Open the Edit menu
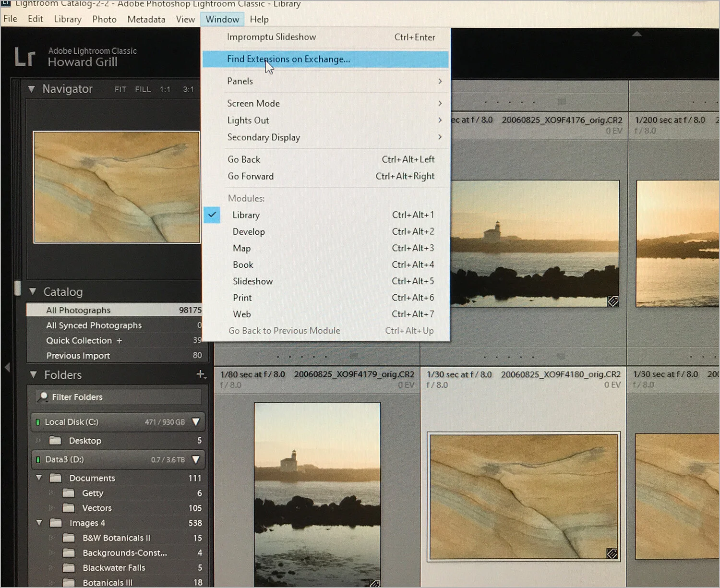The width and height of the screenshot is (720, 588). (x=36, y=19)
